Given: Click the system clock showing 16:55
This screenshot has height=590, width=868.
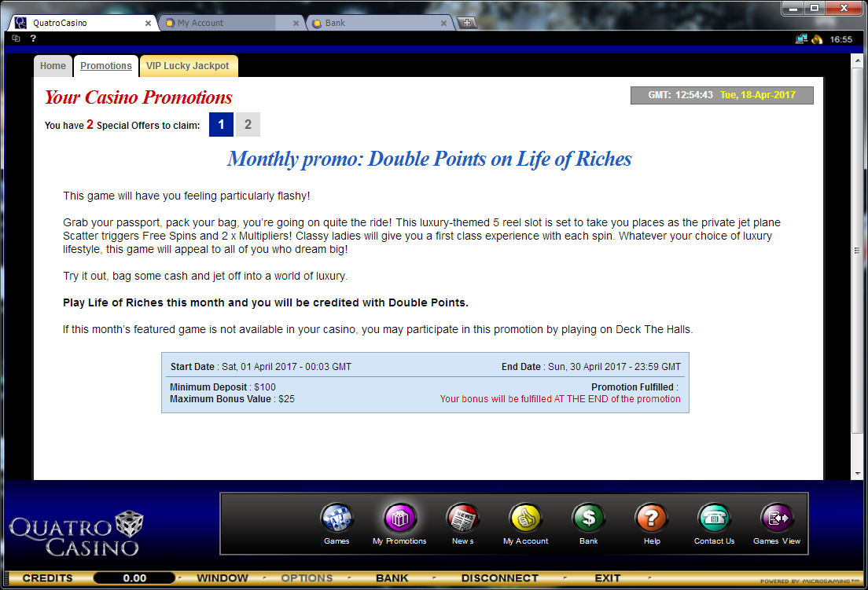Looking at the screenshot, I should pyautogui.click(x=841, y=39).
